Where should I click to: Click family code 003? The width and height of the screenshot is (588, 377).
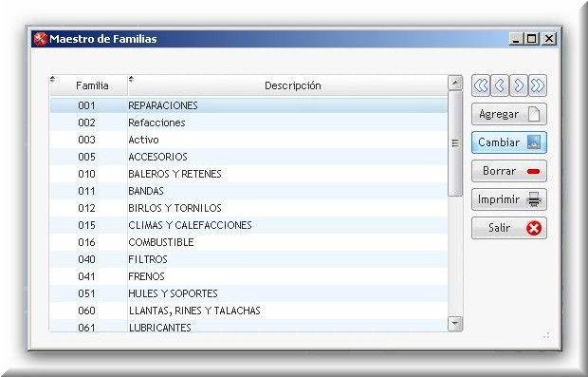(86, 140)
